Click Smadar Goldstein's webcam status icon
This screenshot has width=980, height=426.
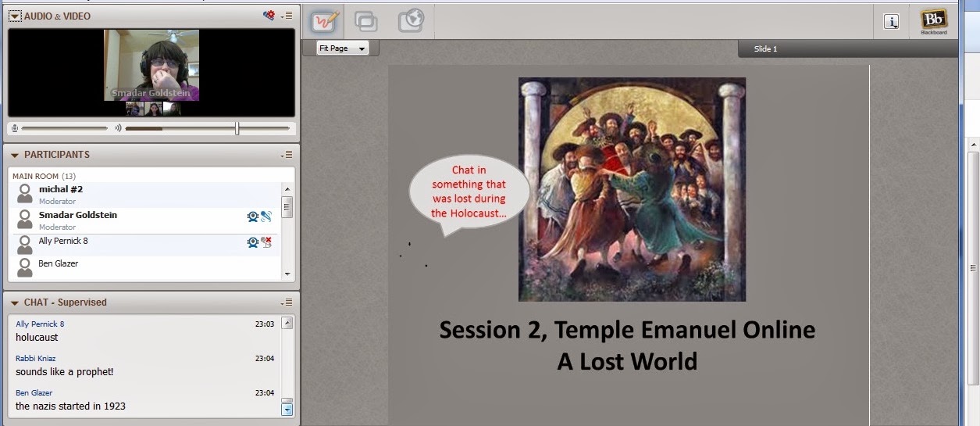[x=252, y=217]
